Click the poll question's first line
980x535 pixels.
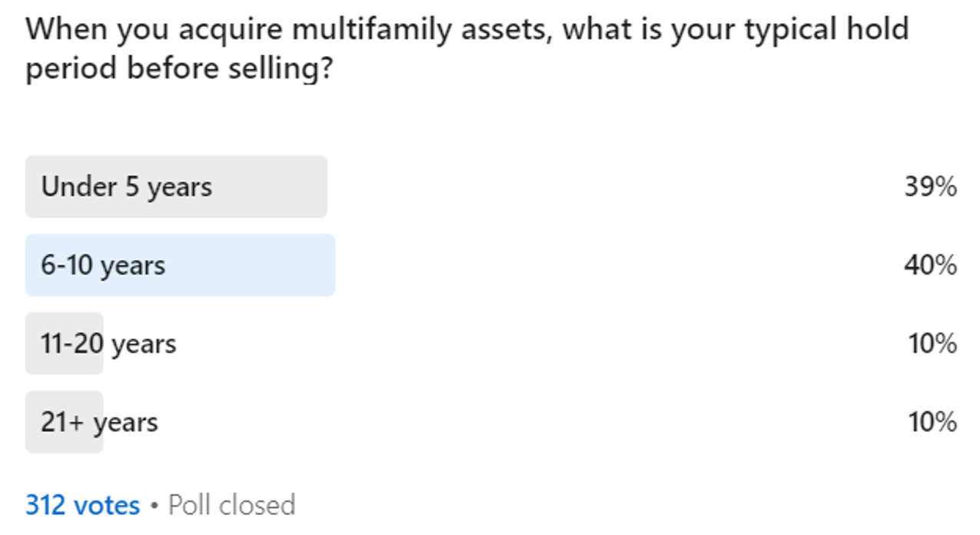click(x=467, y=31)
